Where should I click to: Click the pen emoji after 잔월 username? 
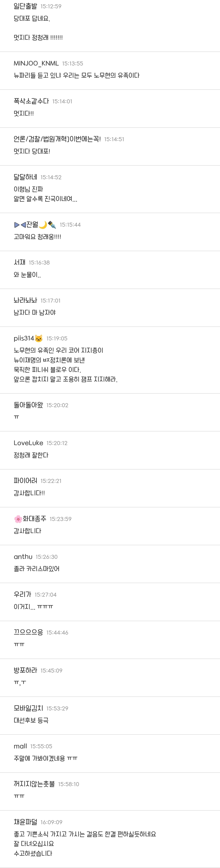[x=52, y=225]
